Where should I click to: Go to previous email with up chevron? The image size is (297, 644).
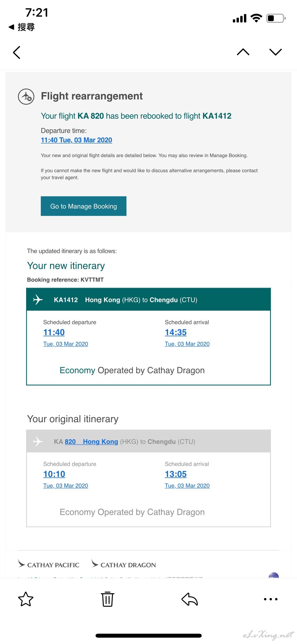243,52
